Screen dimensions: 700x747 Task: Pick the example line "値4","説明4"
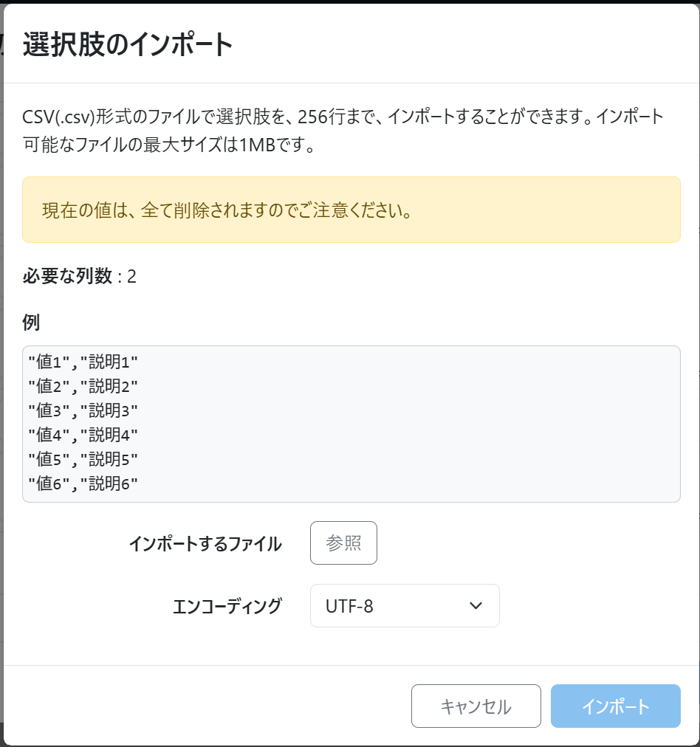pyautogui.click(x=83, y=435)
